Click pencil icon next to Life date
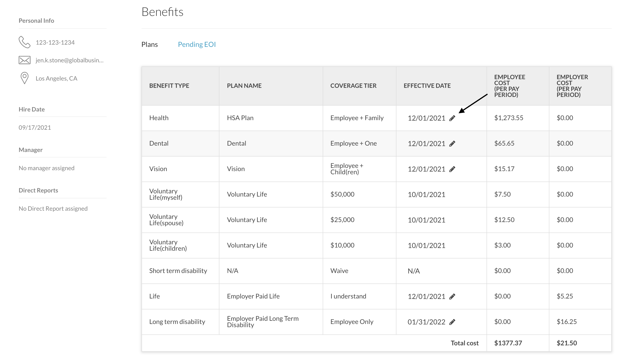The image size is (629, 364). pos(452,296)
